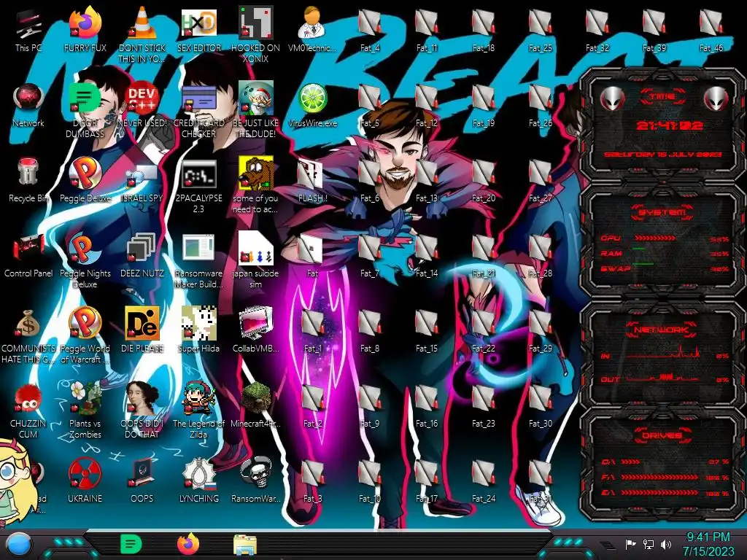This screenshot has width=747, height=560.
Task: Click the CPU usage bar in SYSTEM widget
Action: (x=654, y=238)
